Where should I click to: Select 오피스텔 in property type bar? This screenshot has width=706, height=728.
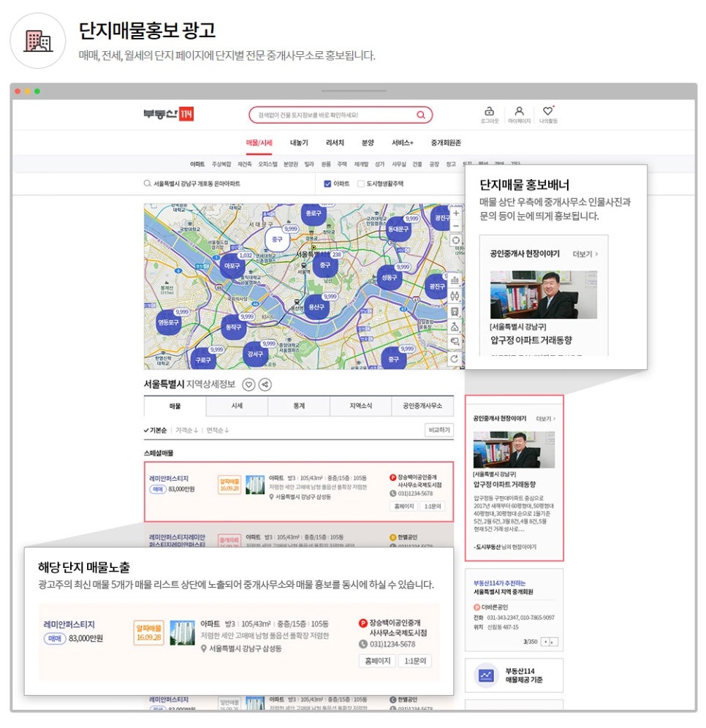pyautogui.click(x=267, y=164)
